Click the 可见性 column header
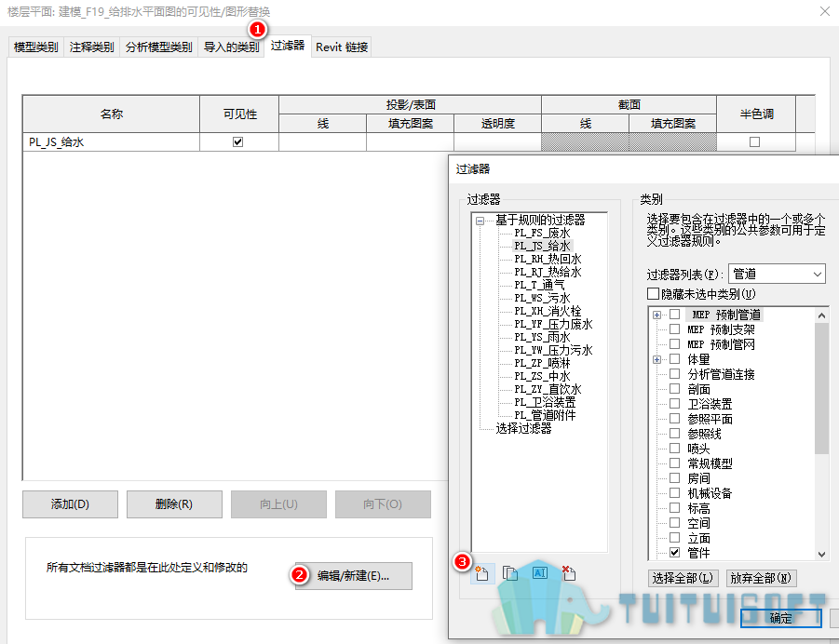Viewport: 839px width, 644px height. pyautogui.click(x=239, y=114)
